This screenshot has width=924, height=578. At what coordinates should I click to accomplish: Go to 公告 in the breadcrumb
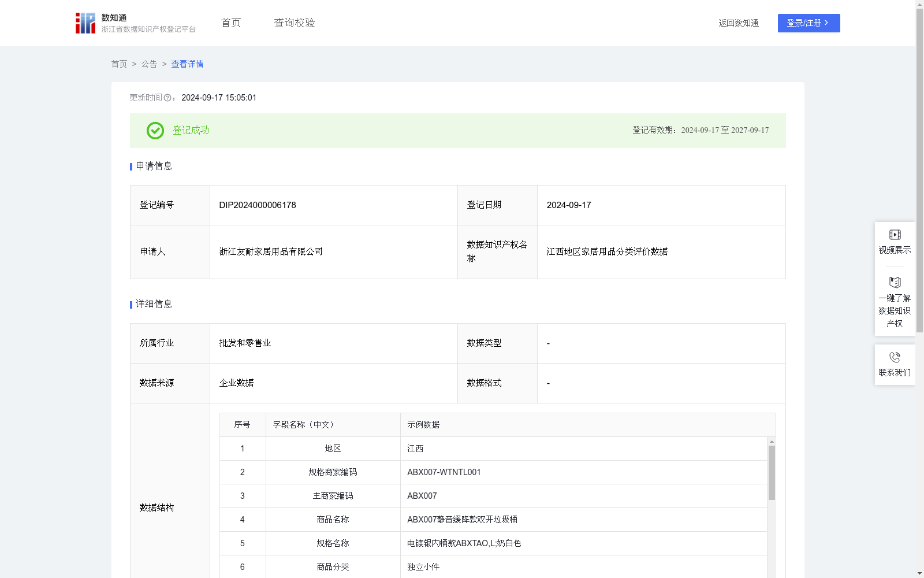coord(149,64)
